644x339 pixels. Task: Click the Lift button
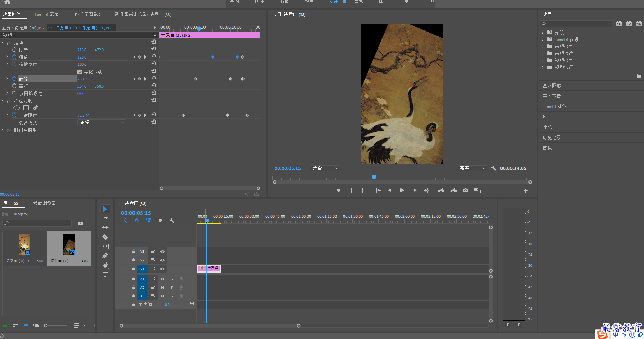click(441, 190)
